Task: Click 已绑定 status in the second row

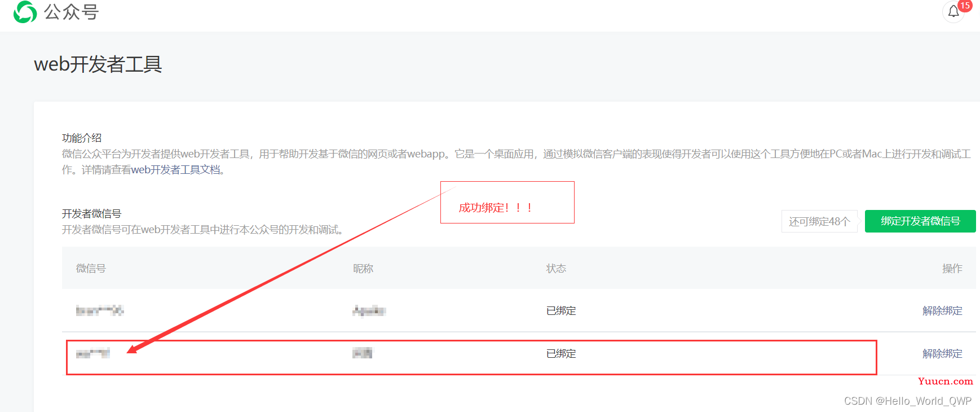Action: 561,354
